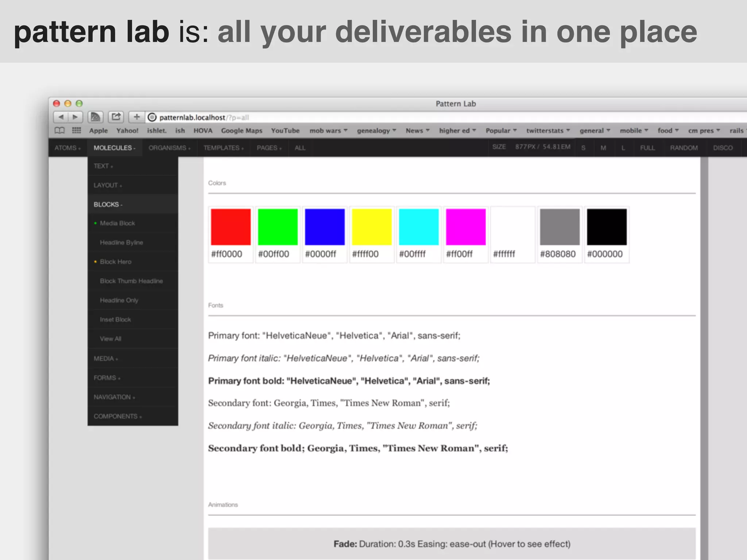Switch viewport to FULL width
The height and width of the screenshot is (560, 747).
pos(647,148)
